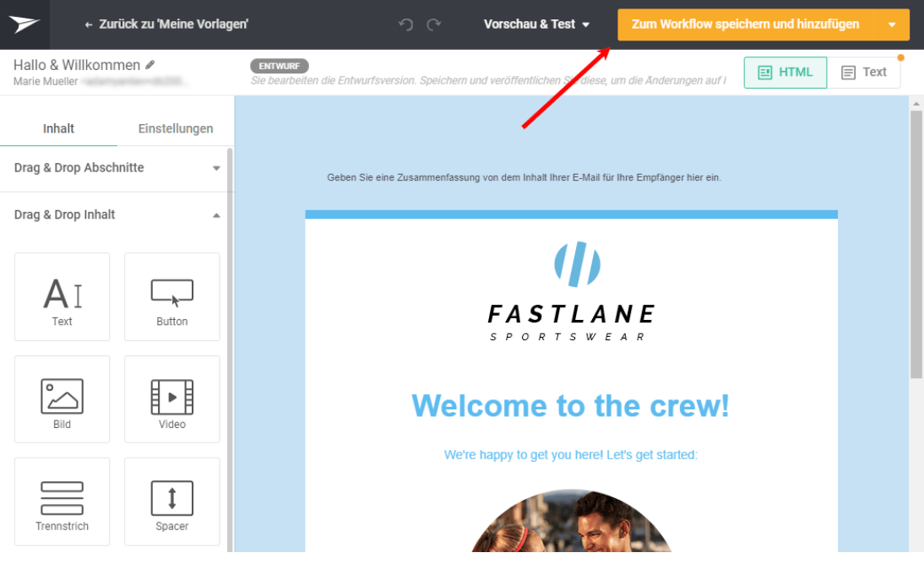Expand the Drag & Drop Abschnitte section
This screenshot has height=569, width=924.
pyautogui.click(x=117, y=168)
